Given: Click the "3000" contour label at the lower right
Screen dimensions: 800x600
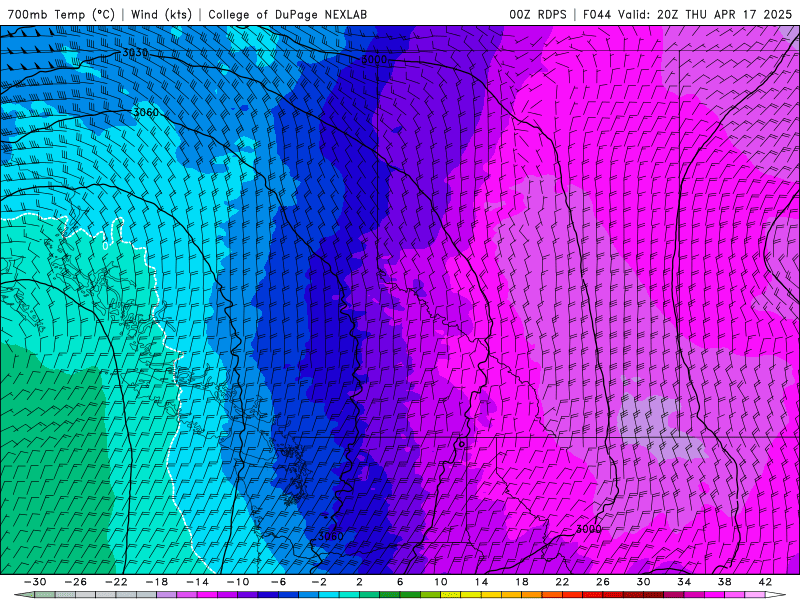Looking at the screenshot, I should (589, 529).
